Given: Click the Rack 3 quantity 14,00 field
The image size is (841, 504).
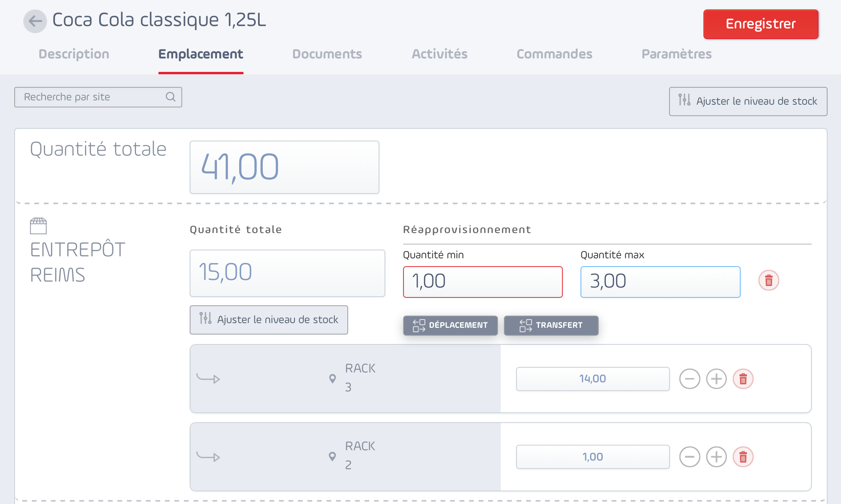Looking at the screenshot, I should tap(593, 379).
